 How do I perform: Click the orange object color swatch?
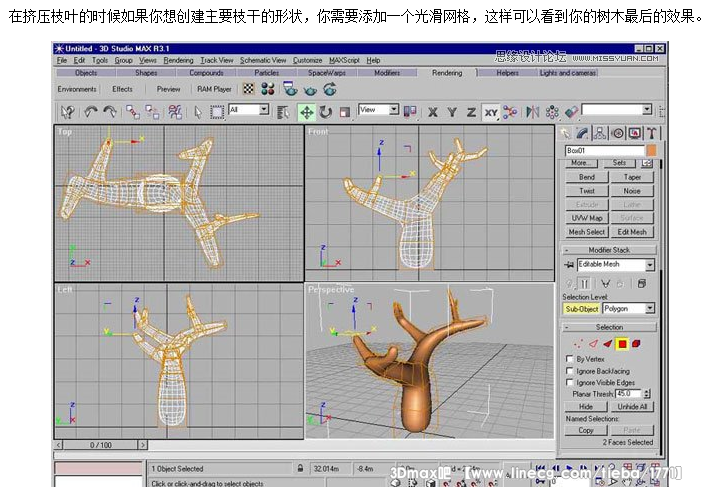[651, 150]
